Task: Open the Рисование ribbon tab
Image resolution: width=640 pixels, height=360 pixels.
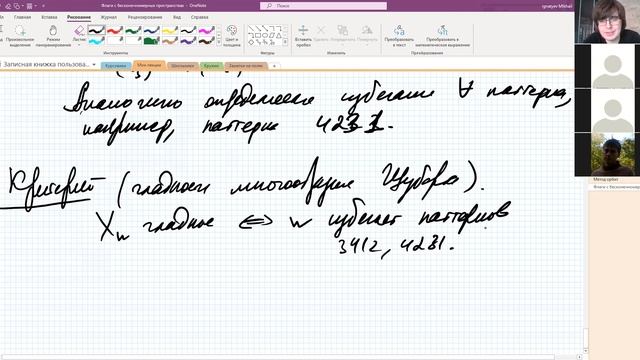Action: (x=79, y=17)
